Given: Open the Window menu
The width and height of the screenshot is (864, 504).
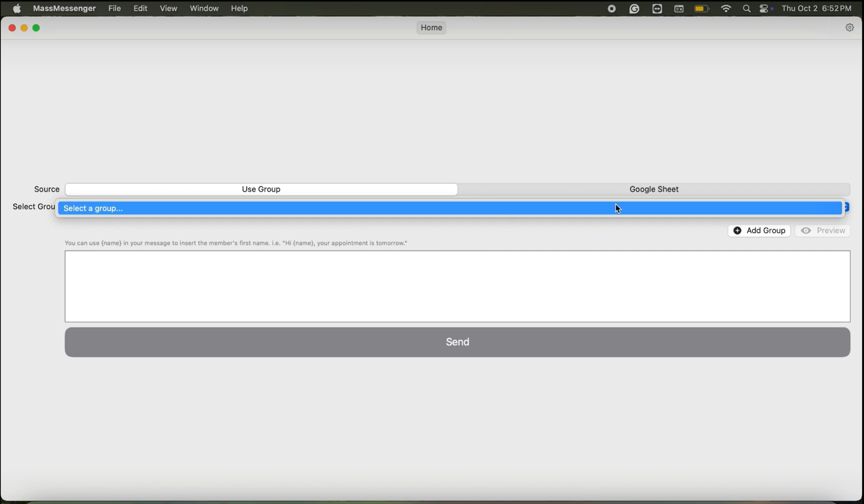Looking at the screenshot, I should pos(204,8).
